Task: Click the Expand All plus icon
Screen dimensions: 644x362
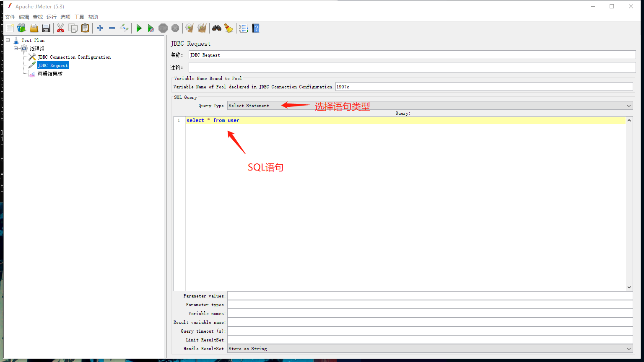Action: (100, 28)
